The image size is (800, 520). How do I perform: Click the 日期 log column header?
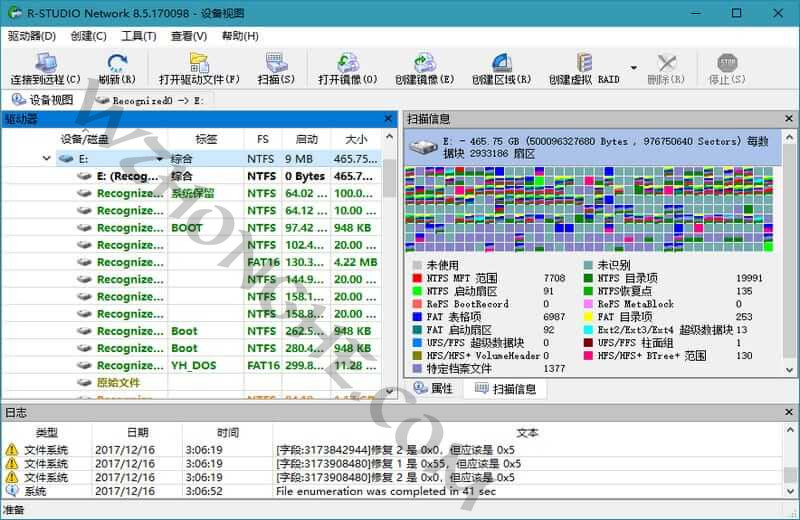pyautogui.click(x=137, y=433)
